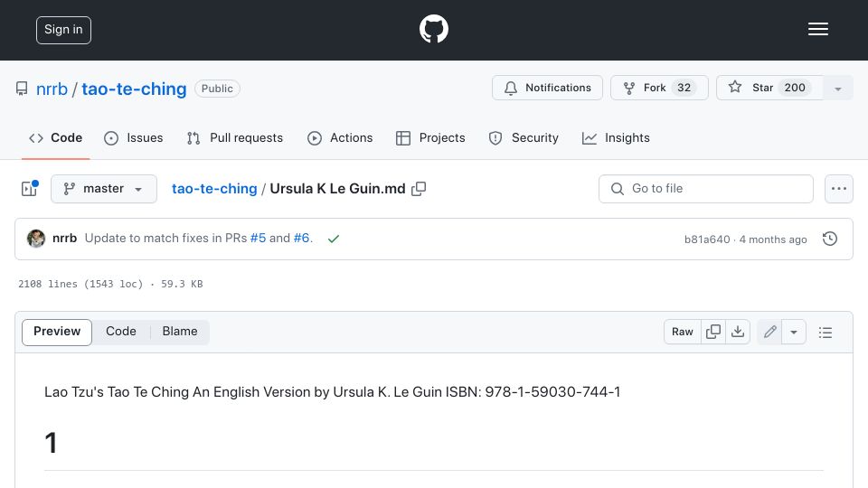Viewport: 868px width, 488px height.
Task: Open pull request #6 link
Action: tap(301, 238)
